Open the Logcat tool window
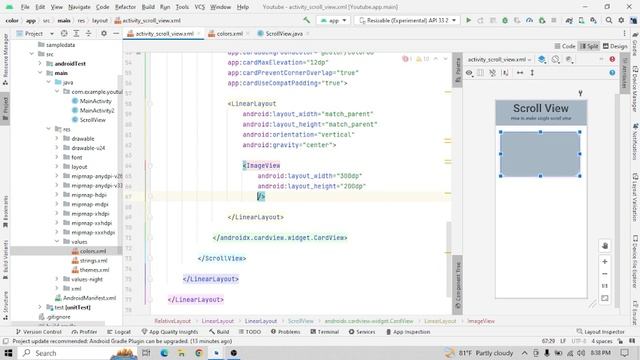This screenshot has width=640, height=360. pyautogui.click(x=119, y=332)
